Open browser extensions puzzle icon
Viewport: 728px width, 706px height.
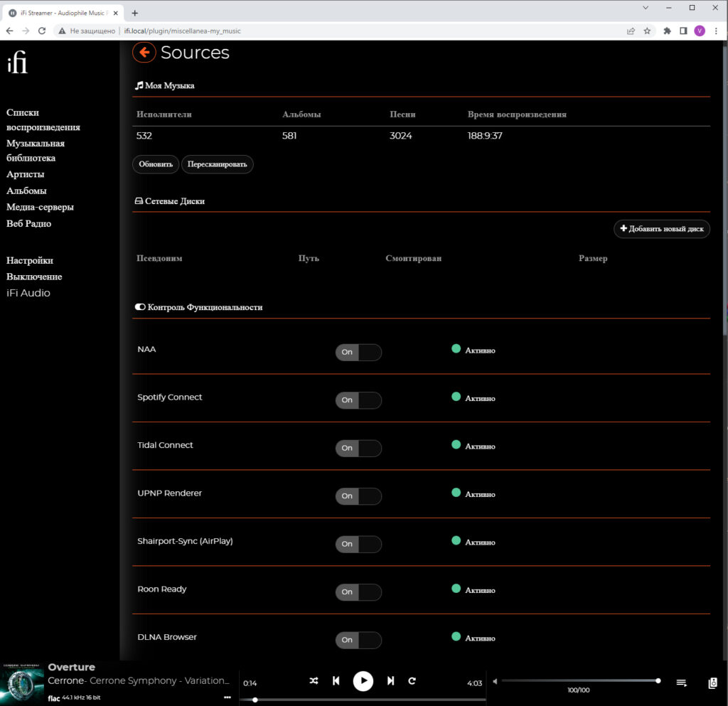(x=667, y=31)
